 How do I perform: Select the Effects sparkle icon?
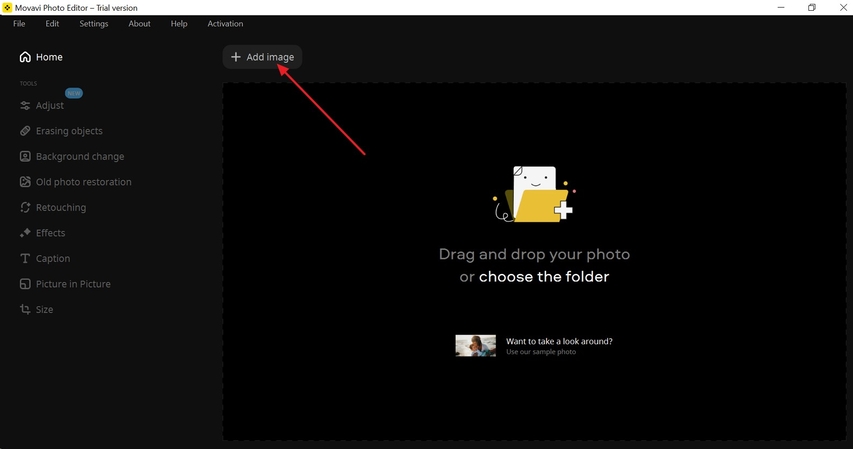pos(25,233)
